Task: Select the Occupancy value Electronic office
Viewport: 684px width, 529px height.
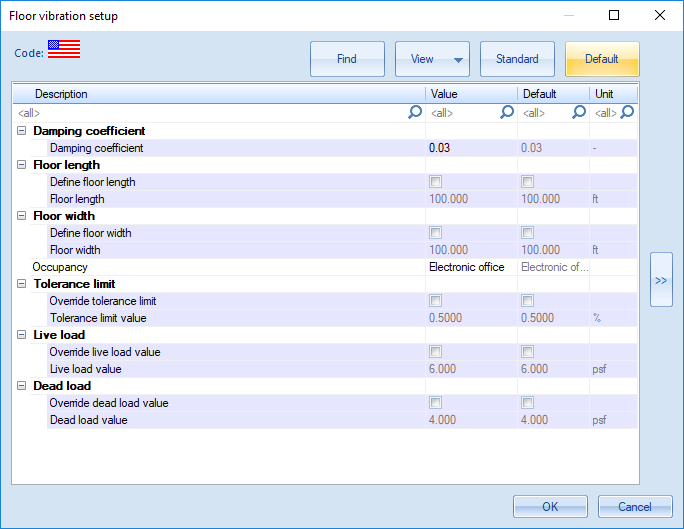Action: (x=470, y=267)
